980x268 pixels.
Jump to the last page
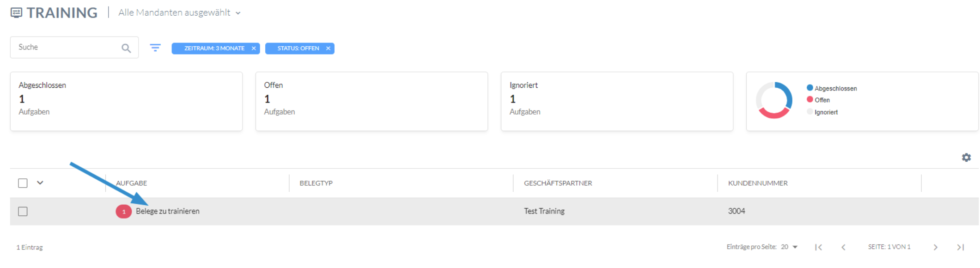coord(960,247)
